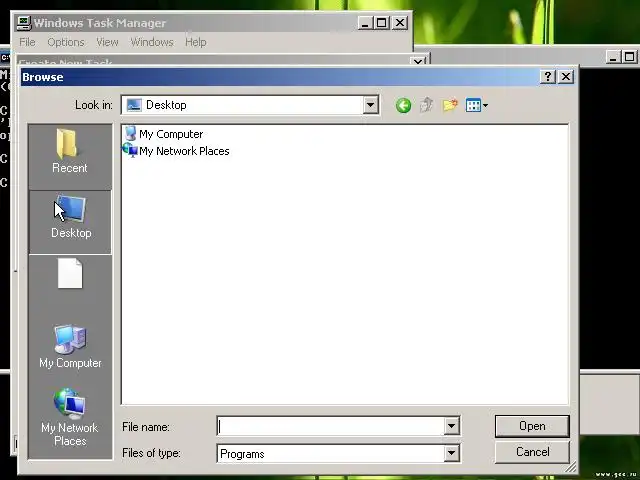The width and height of the screenshot is (640, 480).
Task: Close the Browse dialog
Action: tap(566, 77)
